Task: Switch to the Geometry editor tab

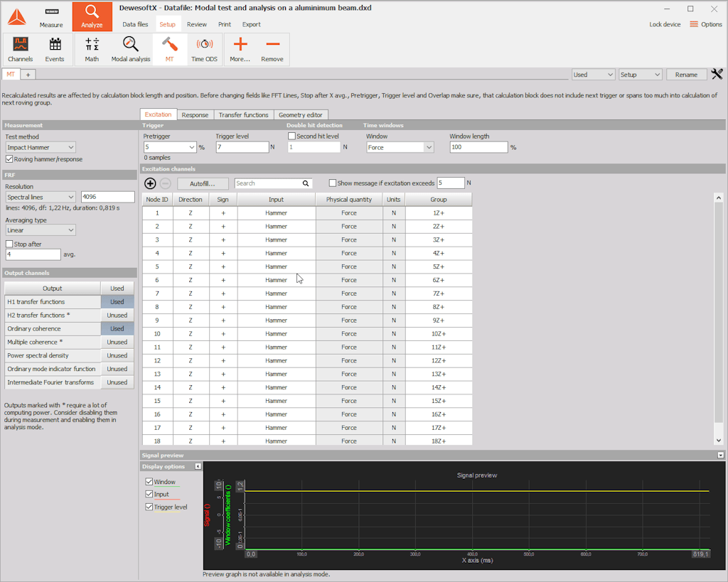Action: [x=301, y=114]
